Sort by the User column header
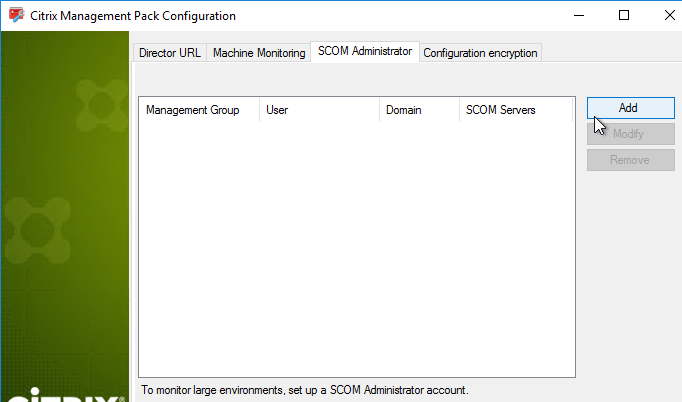This screenshot has height=402, width=682. [x=319, y=110]
